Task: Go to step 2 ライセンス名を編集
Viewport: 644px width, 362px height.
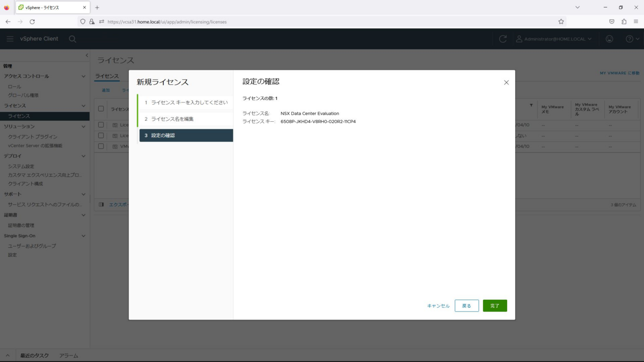Action: (186, 119)
